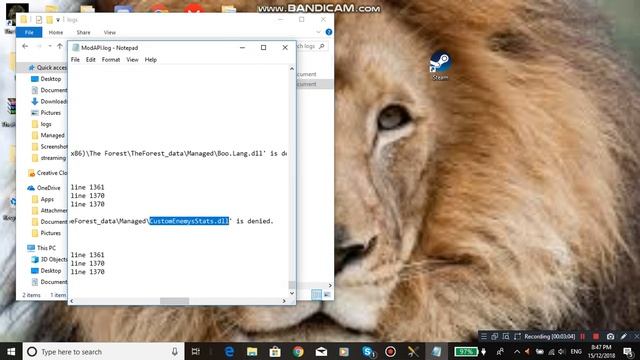Open Skype from the taskbar
Screen dimensions: 640x360
tap(368, 351)
